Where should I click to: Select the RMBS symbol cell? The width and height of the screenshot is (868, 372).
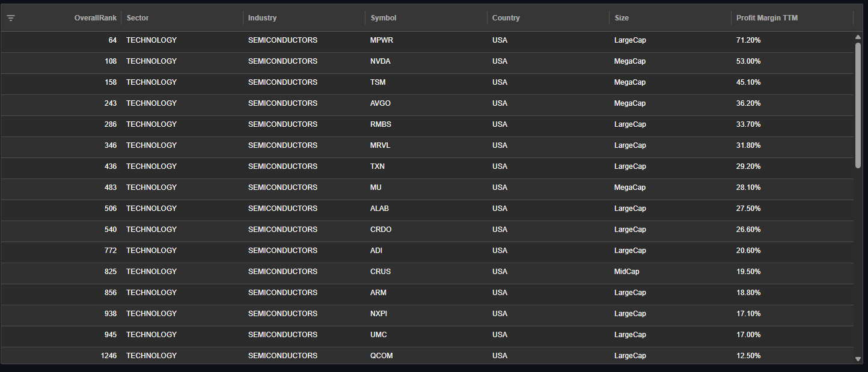[381, 124]
